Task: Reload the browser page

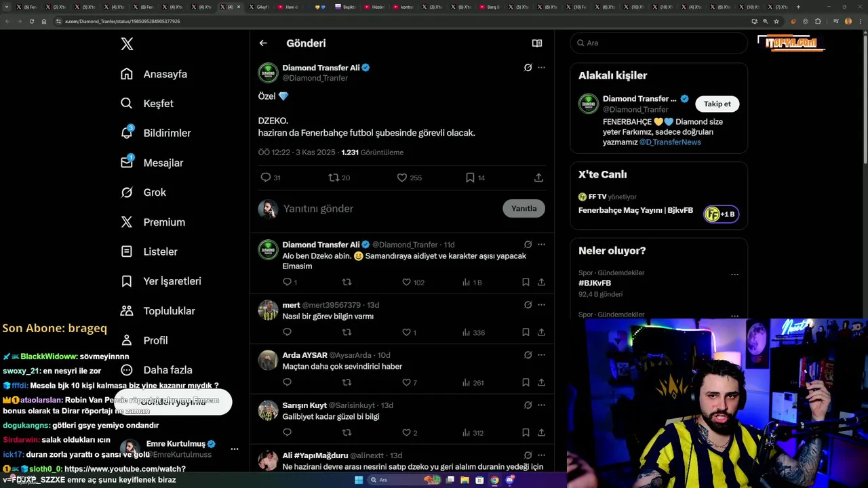Action: 31,21
